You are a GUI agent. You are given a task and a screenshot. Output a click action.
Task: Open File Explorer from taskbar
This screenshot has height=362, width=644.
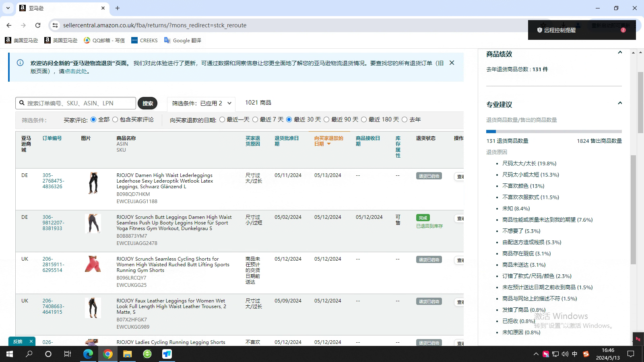127,354
